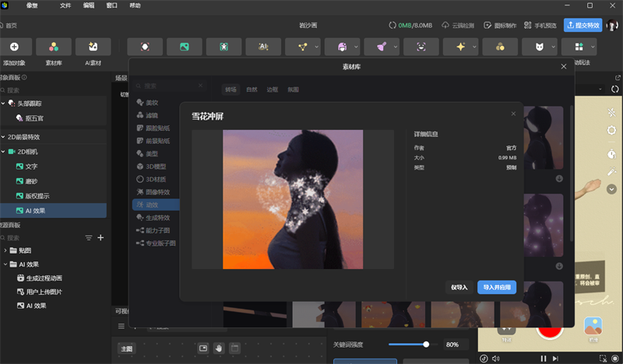This screenshot has height=364, width=623.
Task: Click the hand pan tool icon
Action: 219,348
